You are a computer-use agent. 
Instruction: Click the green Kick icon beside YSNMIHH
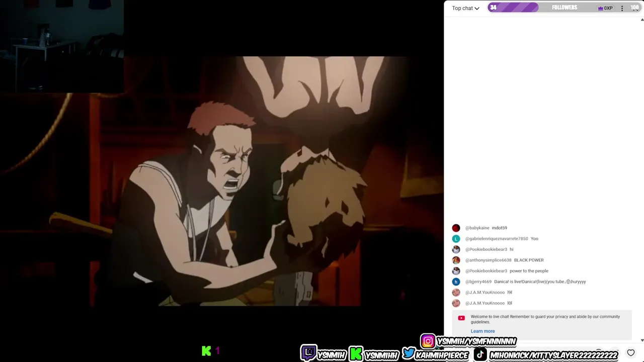356,353
